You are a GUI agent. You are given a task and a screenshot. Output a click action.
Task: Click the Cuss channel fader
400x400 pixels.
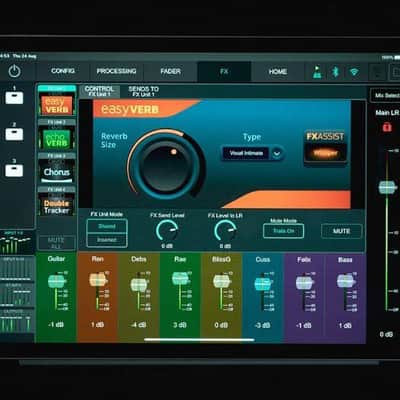click(x=263, y=284)
